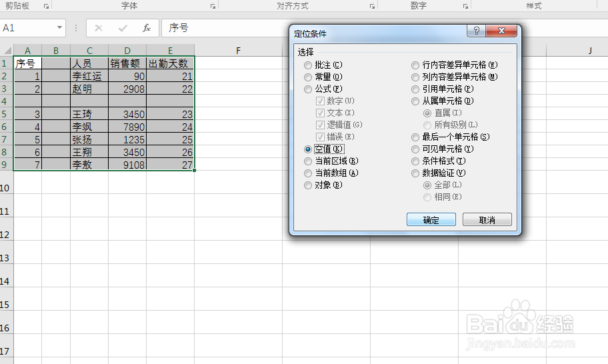Select the 对象 radio option
The width and height of the screenshot is (608, 364).
[308, 185]
